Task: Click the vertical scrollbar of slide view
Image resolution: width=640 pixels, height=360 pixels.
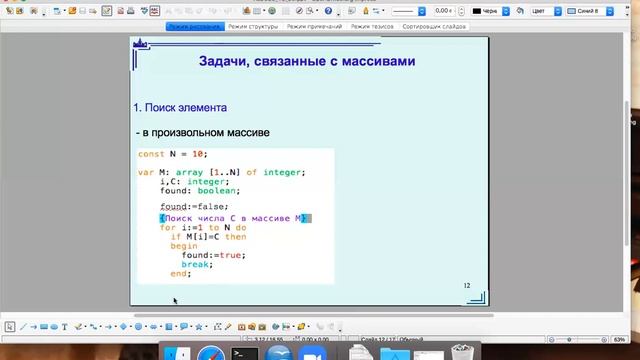Action: tap(627, 173)
